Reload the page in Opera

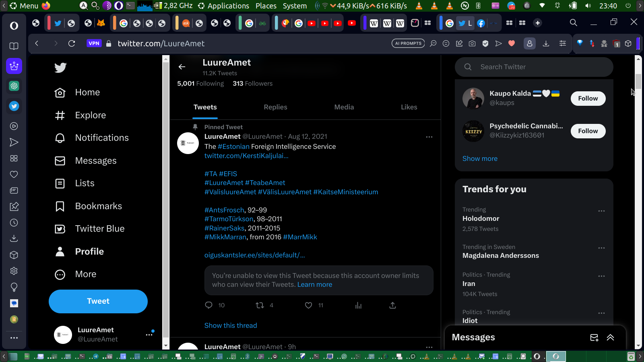[72, 43]
